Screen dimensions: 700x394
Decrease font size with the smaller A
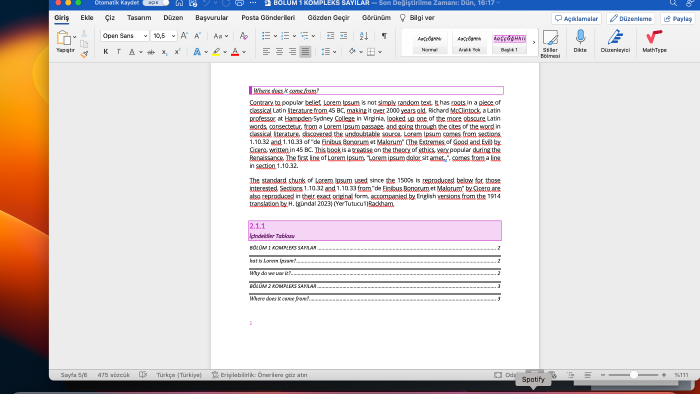coord(197,36)
